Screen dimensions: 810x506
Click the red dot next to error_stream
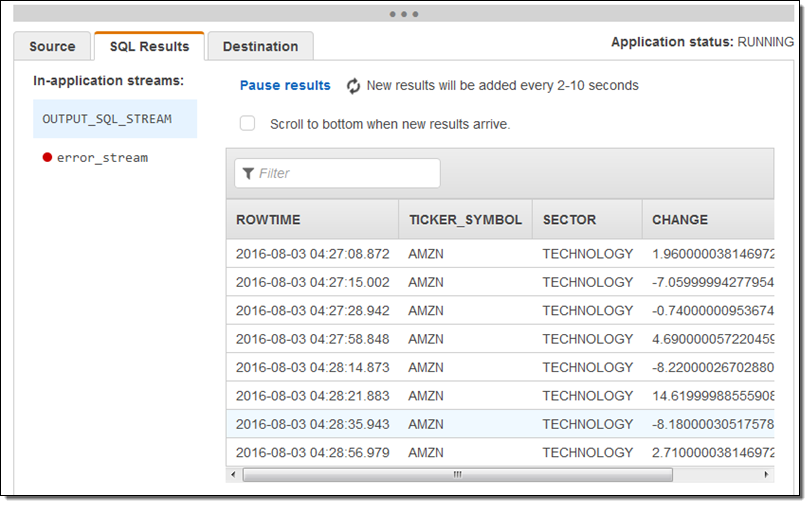click(x=47, y=157)
